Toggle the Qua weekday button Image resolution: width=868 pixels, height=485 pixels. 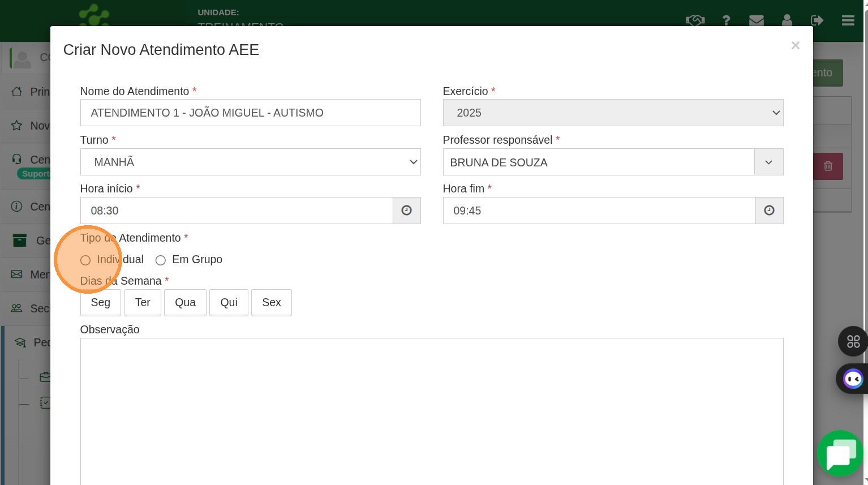[185, 303]
